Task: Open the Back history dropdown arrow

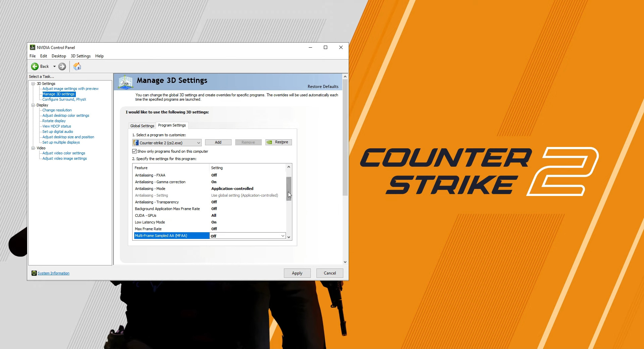Action: (x=54, y=66)
